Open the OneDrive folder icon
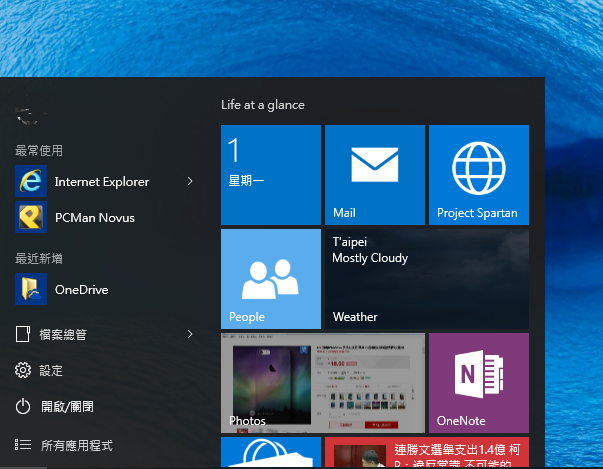603x469 pixels. (x=31, y=289)
